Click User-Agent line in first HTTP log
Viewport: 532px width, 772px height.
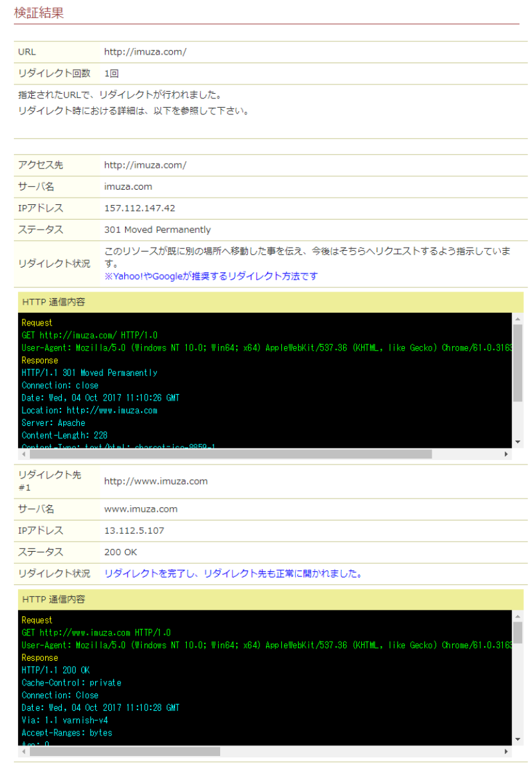pos(266,347)
